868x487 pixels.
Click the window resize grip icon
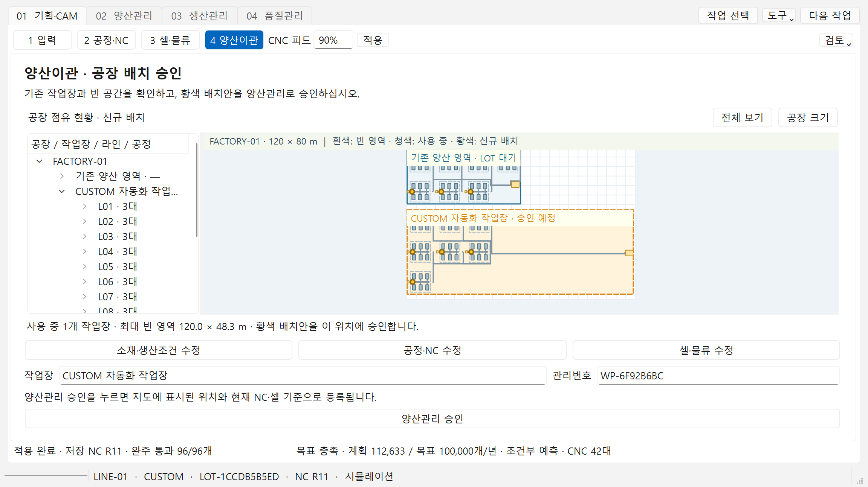click(860, 481)
